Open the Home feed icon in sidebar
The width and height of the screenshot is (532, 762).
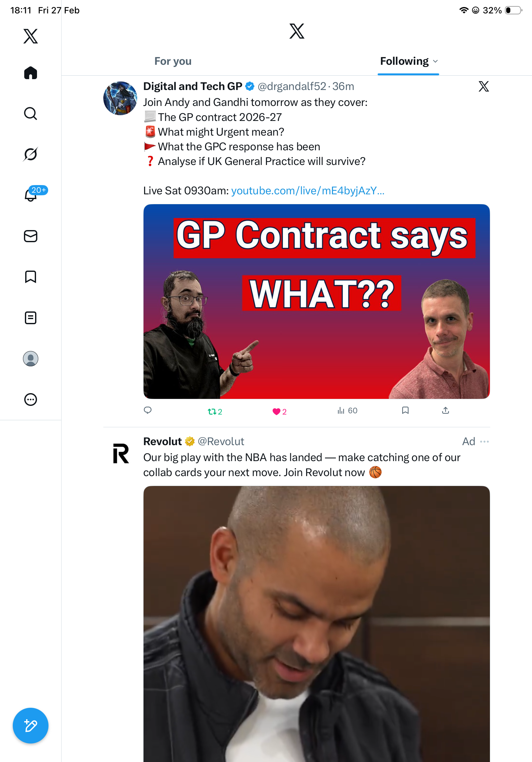(x=31, y=73)
